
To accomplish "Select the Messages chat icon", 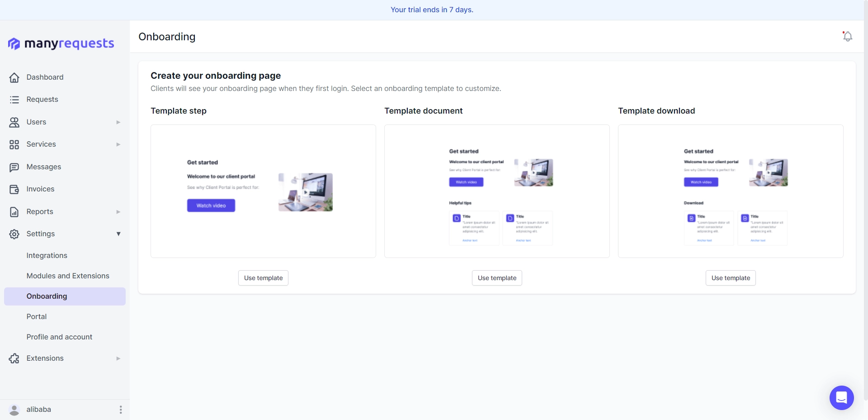I will click(14, 167).
